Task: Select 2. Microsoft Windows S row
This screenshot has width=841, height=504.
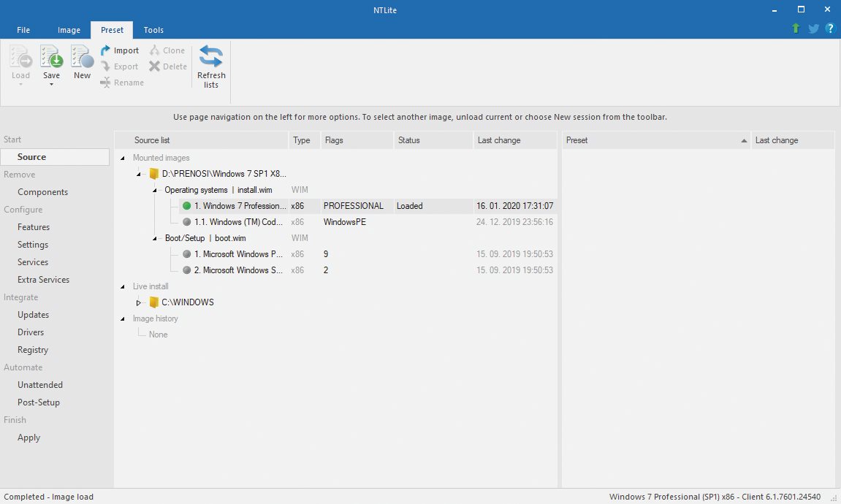Action: pos(368,270)
